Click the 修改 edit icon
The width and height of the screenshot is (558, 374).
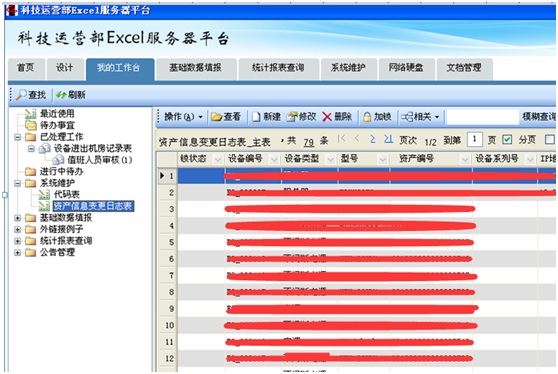(x=292, y=117)
